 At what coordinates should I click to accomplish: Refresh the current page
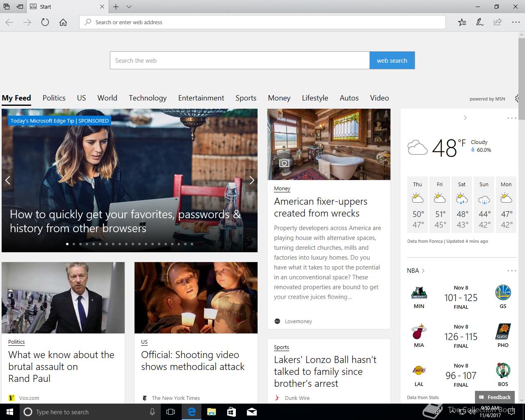[x=45, y=23]
